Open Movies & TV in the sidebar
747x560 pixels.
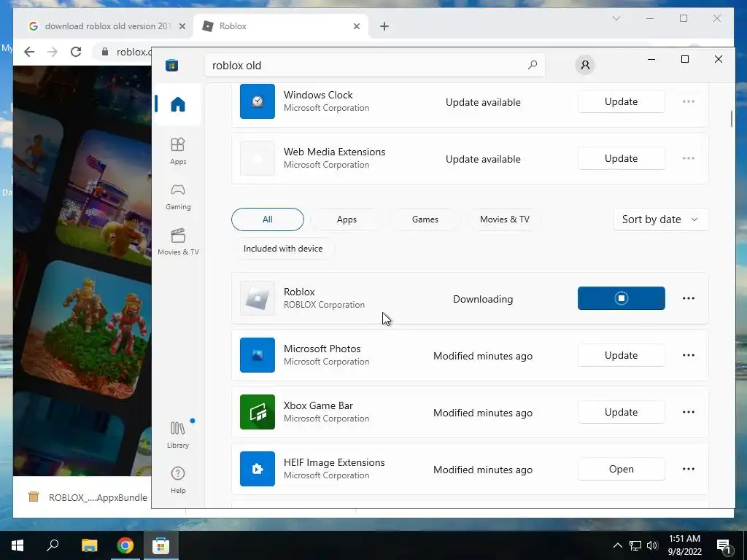tap(178, 242)
